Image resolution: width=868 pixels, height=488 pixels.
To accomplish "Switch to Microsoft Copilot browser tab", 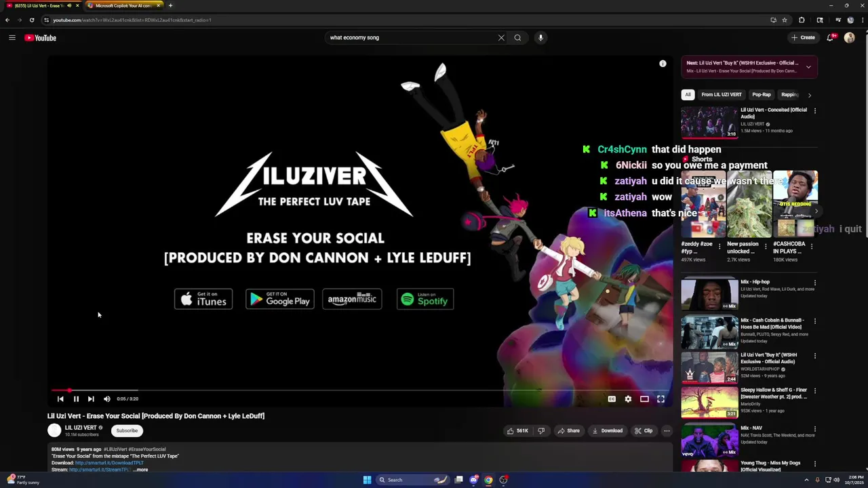I will pyautogui.click(x=123, y=5).
